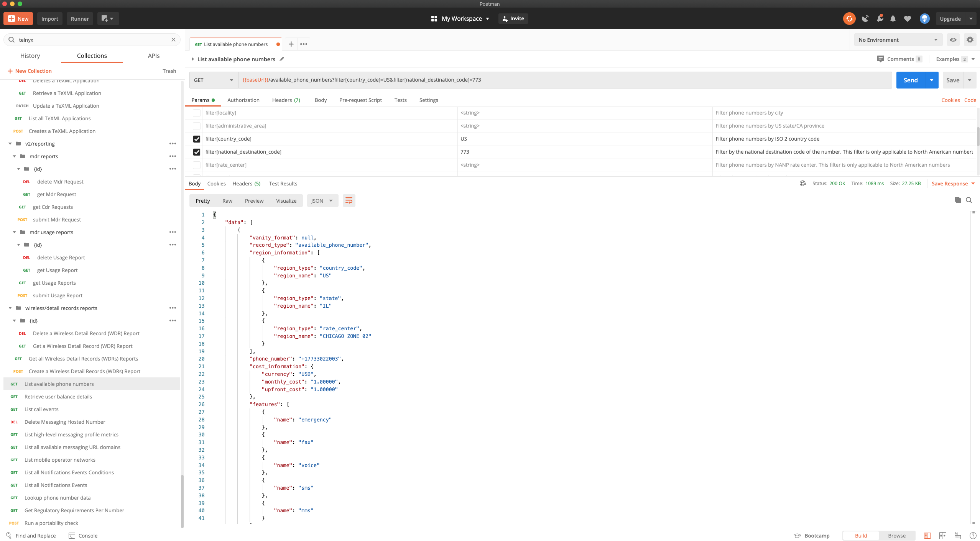Copy response body to clipboard icon
The width and height of the screenshot is (980, 541).
click(958, 200)
